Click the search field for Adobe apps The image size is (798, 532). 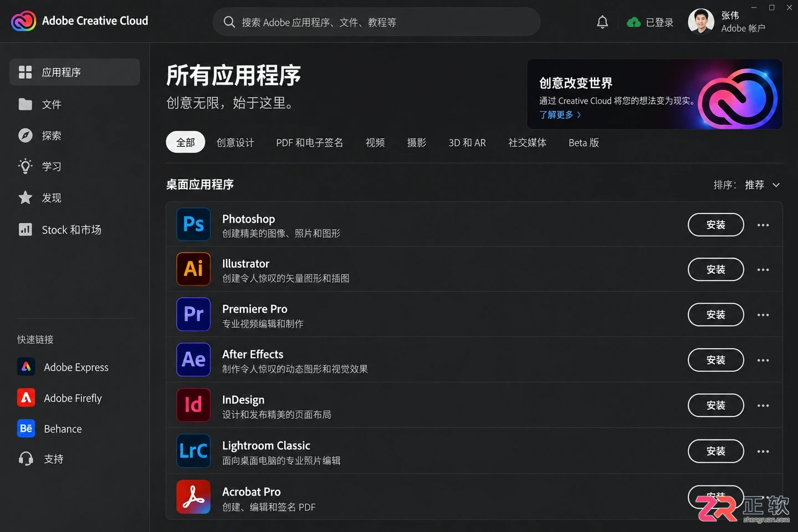(x=376, y=22)
